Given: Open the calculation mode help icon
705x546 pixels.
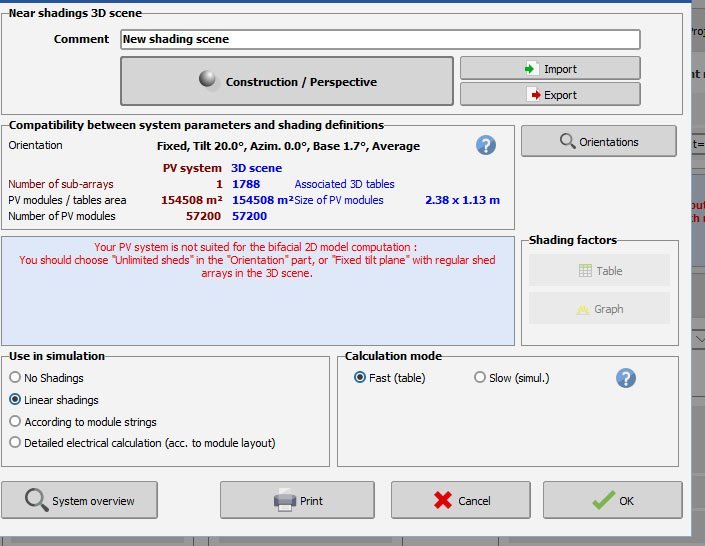Looking at the screenshot, I should (x=626, y=378).
